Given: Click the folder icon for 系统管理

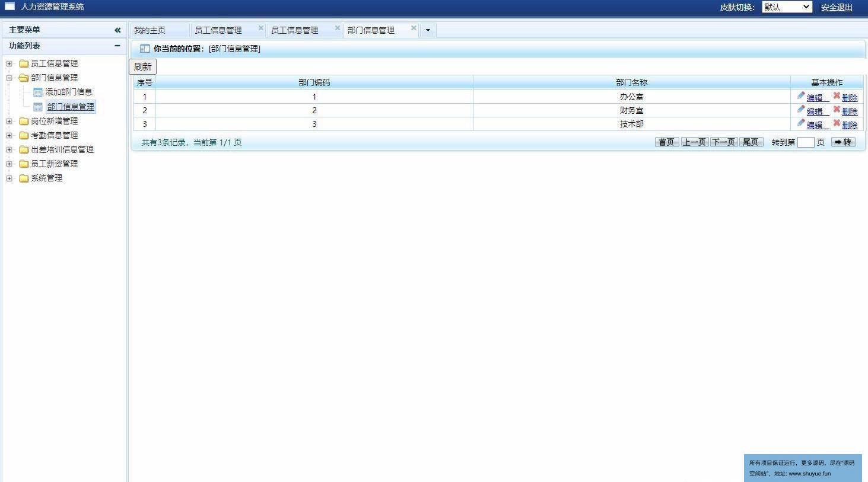Looking at the screenshot, I should click(24, 178).
